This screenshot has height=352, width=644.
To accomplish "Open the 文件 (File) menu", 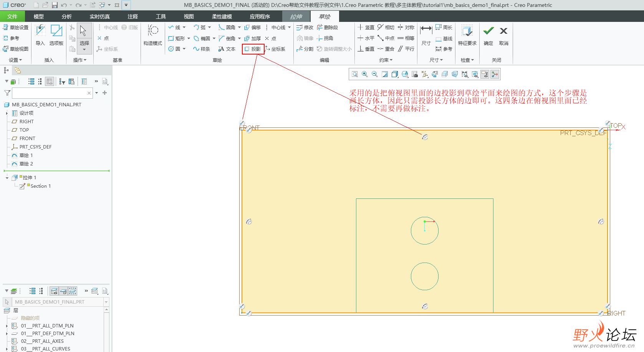I will 12,17.
